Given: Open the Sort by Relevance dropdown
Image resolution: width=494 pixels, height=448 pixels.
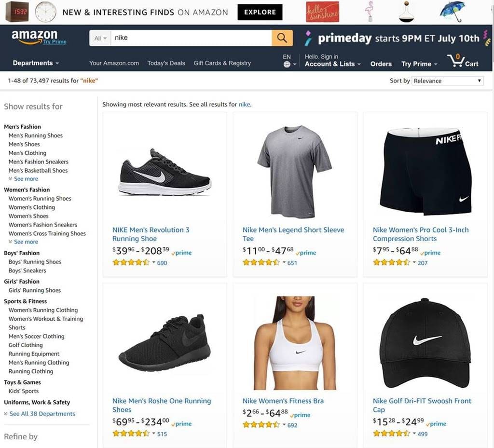Looking at the screenshot, I should pos(448,81).
